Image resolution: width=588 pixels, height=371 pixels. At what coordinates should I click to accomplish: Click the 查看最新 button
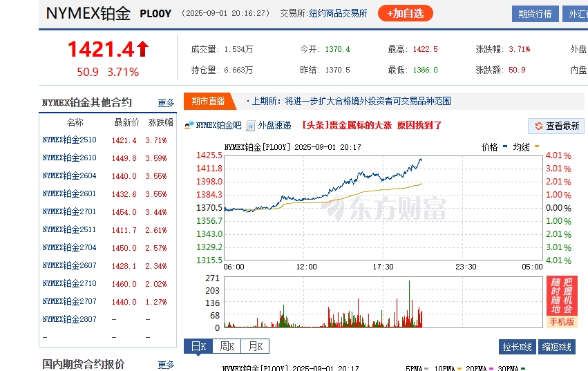click(x=556, y=126)
